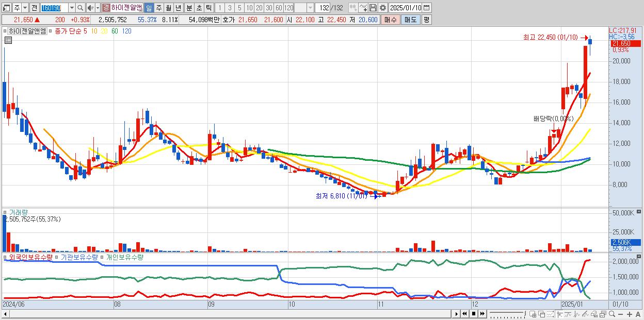644x320 pixels.
Task: Select the second '초' chart period
Action: (199, 8)
